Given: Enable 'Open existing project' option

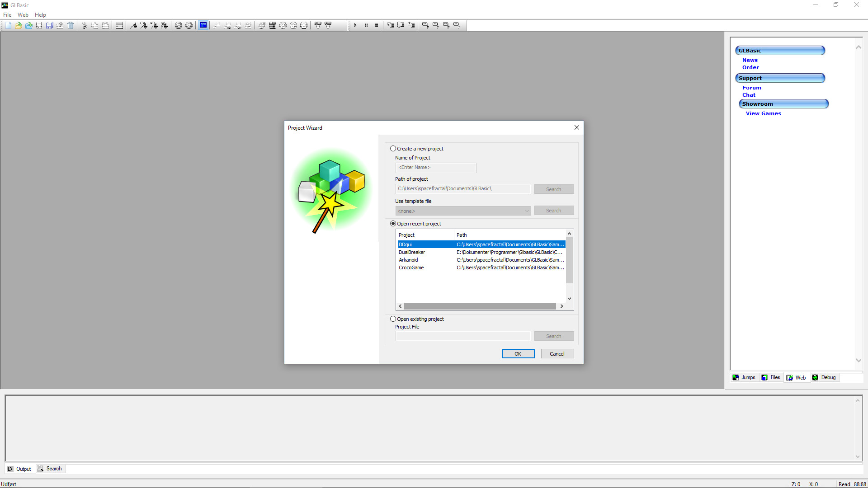Looking at the screenshot, I should (x=393, y=318).
